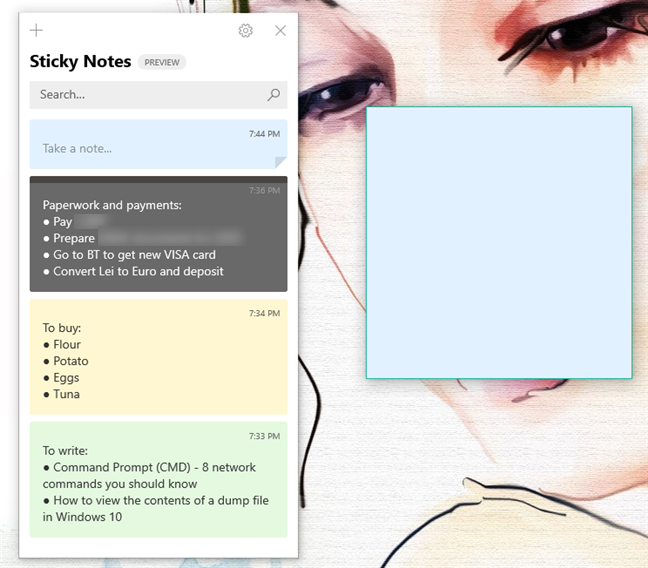648x568 pixels.
Task: Click the 'To write:' heading text
Action: 65,451
